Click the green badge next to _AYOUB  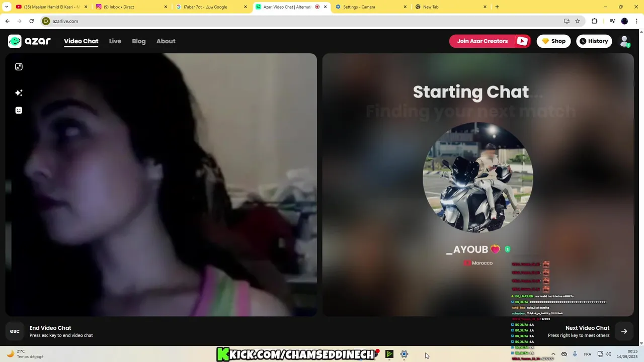pos(508,249)
